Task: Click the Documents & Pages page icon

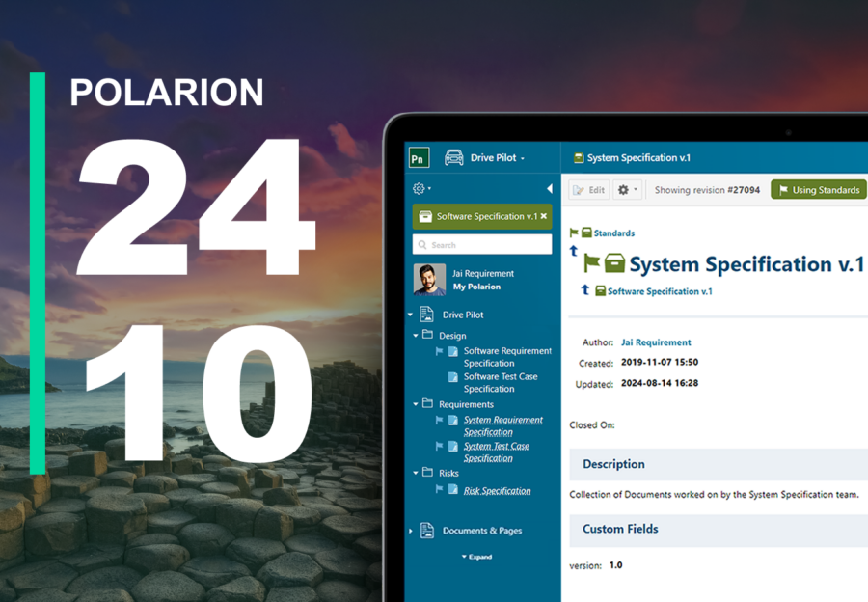Action: coord(426,529)
